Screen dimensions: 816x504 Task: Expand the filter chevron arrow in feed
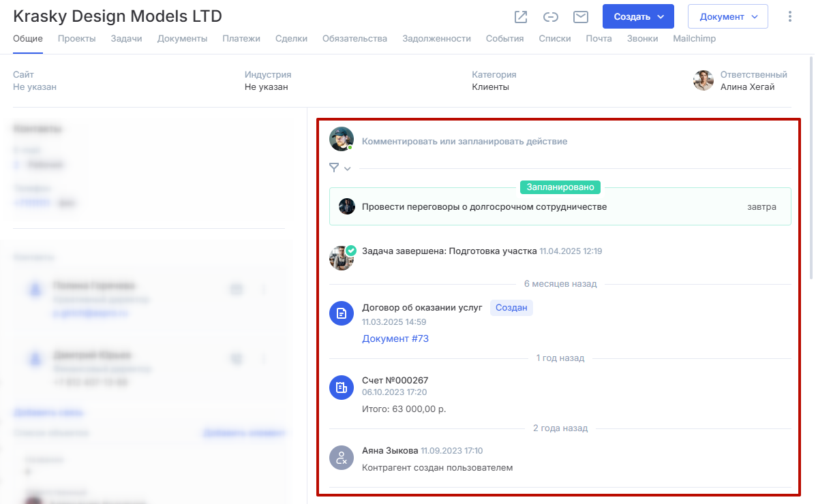(x=348, y=168)
